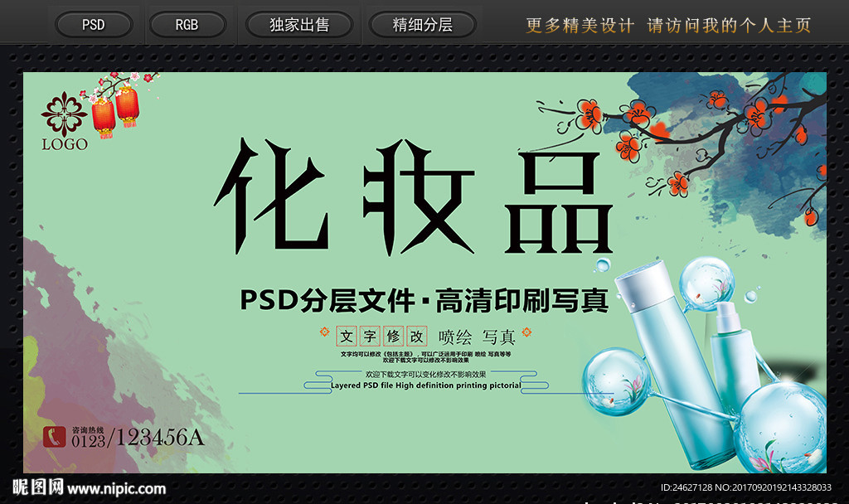The height and width of the screenshot is (504, 849).
Task: Select the 精细分层 button
Action: [422, 25]
